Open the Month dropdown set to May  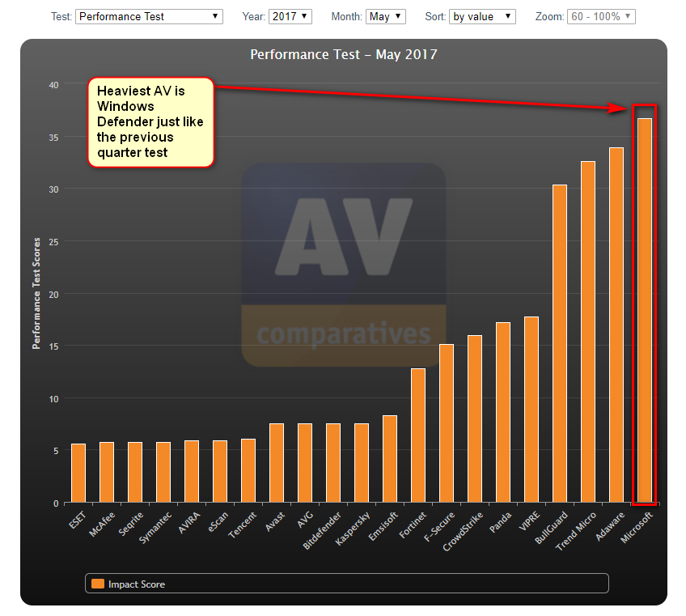pyautogui.click(x=386, y=17)
